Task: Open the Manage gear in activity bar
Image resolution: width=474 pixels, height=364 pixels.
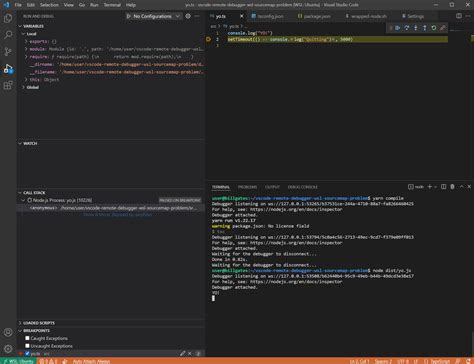Action: pyautogui.click(x=8, y=349)
